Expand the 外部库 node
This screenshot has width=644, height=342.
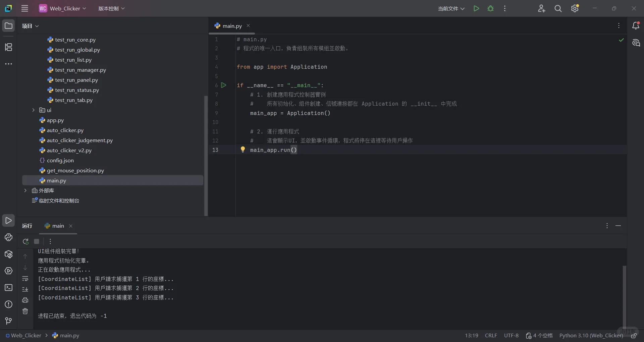(25, 190)
